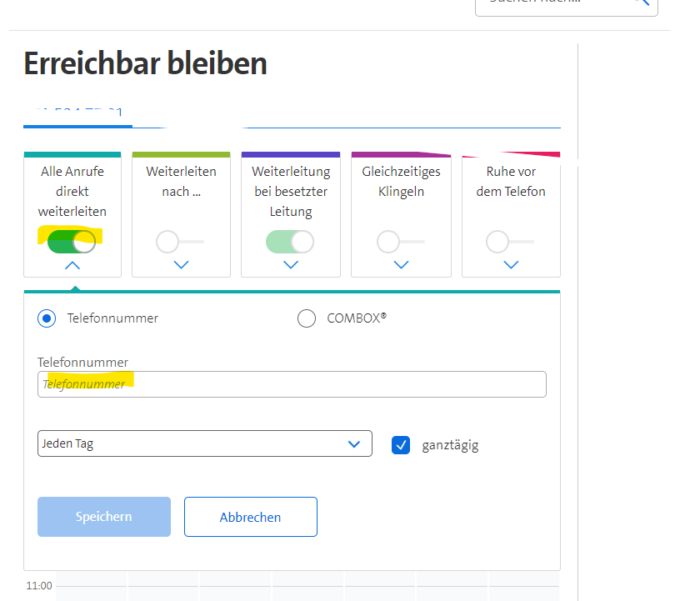The width and height of the screenshot is (700, 601).
Task: Disable the 'Alle Anrufe direkt weiterleiten' toggle
Action: point(72,242)
